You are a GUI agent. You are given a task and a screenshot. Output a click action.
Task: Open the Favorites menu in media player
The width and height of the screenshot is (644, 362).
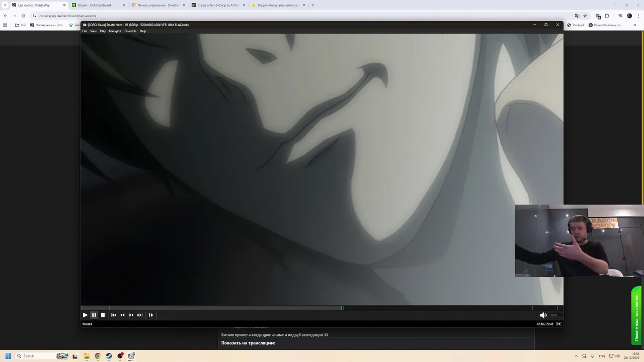[x=130, y=31]
